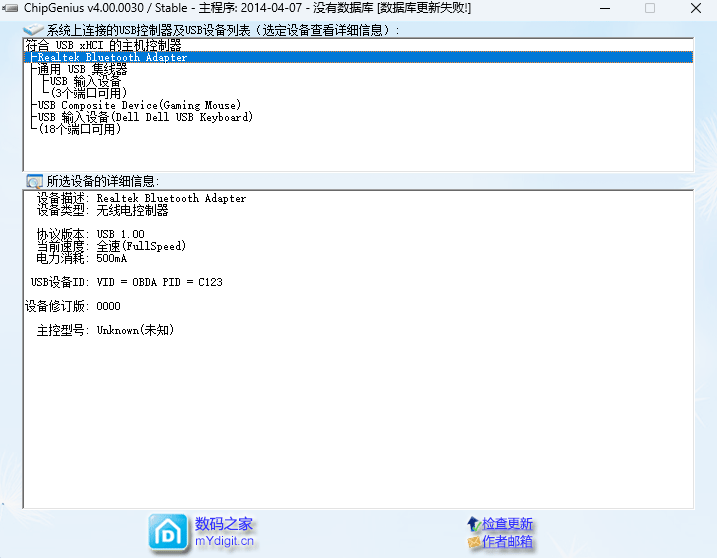Select the 通用 USB 集线器 entry

click(x=82, y=69)
